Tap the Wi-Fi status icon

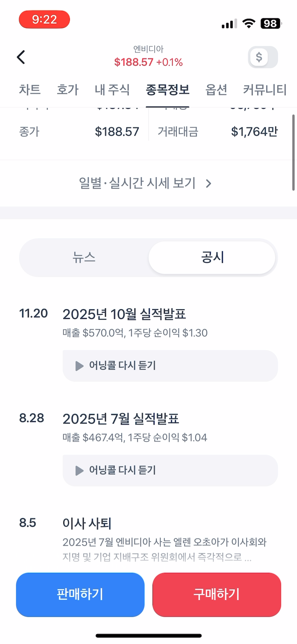(x=249, y=23)
